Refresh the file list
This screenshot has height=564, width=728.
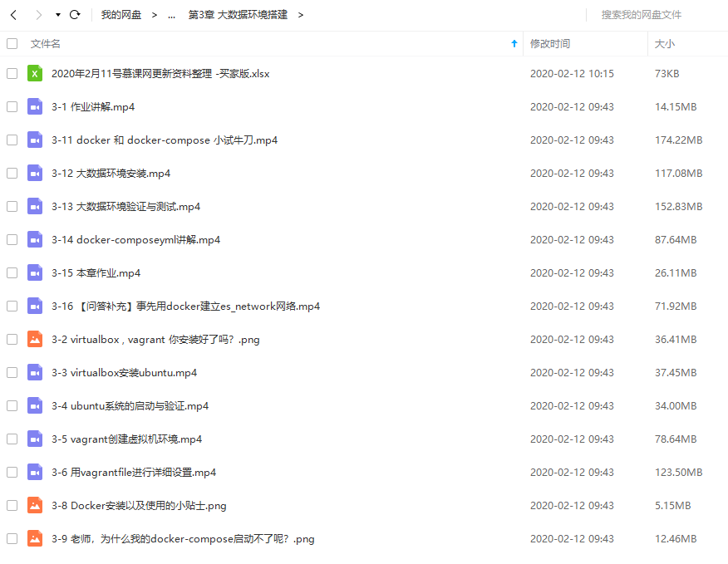pyautogui.click(x=75, y=15)
